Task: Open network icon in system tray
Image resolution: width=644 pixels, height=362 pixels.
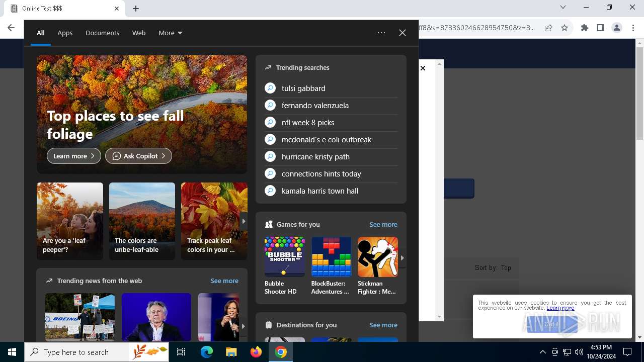Action: click(567, 352)
